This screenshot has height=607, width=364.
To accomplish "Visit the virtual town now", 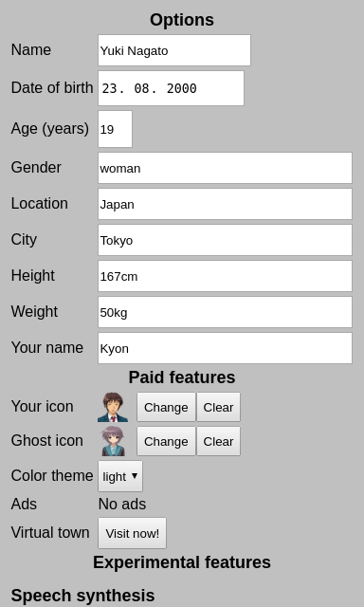I will 133,533.
